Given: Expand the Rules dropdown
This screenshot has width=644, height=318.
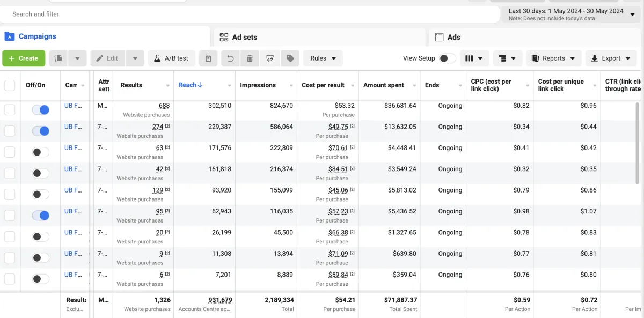Looking at the screenshot, I should [x=323, y=58].
